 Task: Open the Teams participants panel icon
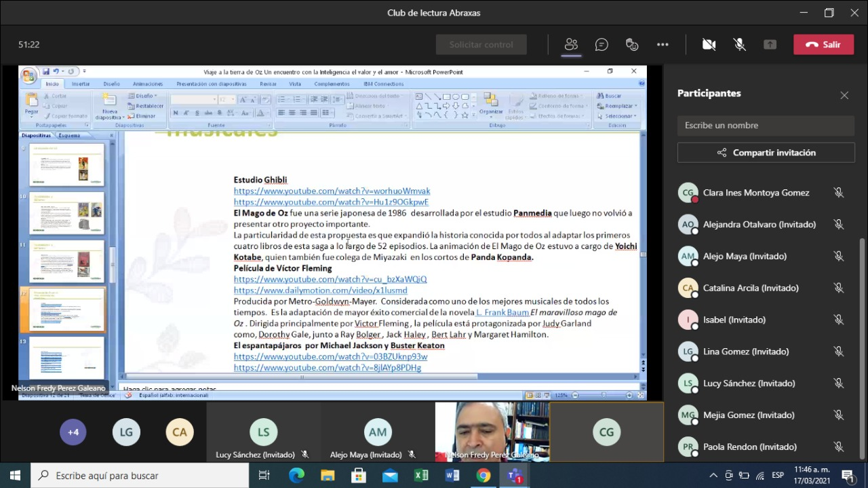[x=571, y=45]
